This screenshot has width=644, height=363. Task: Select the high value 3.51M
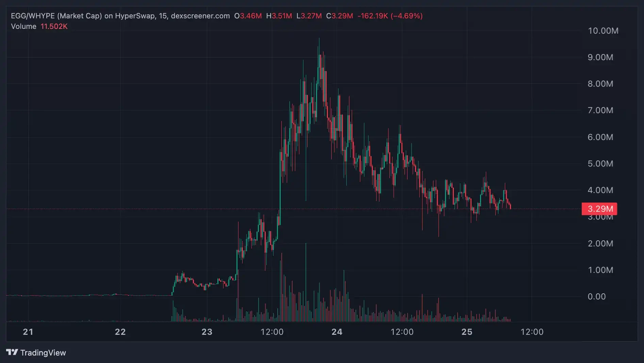pyautogui.click(x=282, y=16)
